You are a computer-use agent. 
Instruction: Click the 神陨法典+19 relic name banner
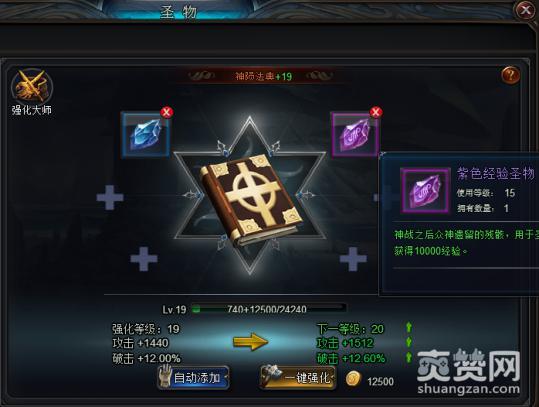[x=264, y=76]
